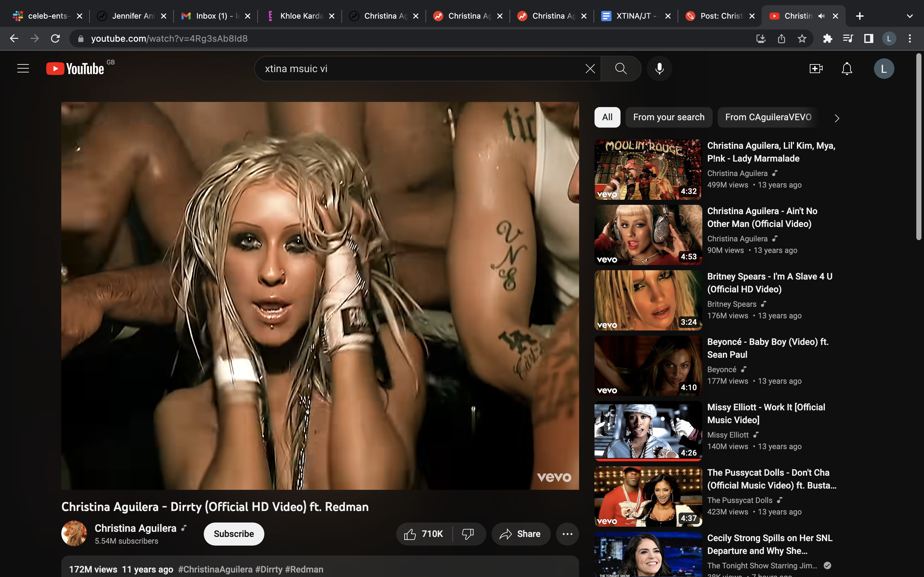This screenshot has width=924, height=577.
Task: Expand the Chrome tab search chevron
Action: click(x=910, y=16)
